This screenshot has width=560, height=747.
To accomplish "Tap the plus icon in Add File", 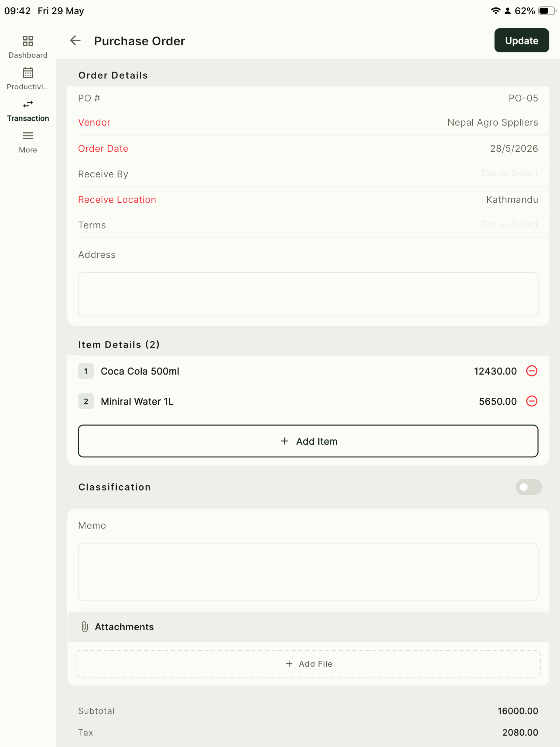I will [289, 664].
